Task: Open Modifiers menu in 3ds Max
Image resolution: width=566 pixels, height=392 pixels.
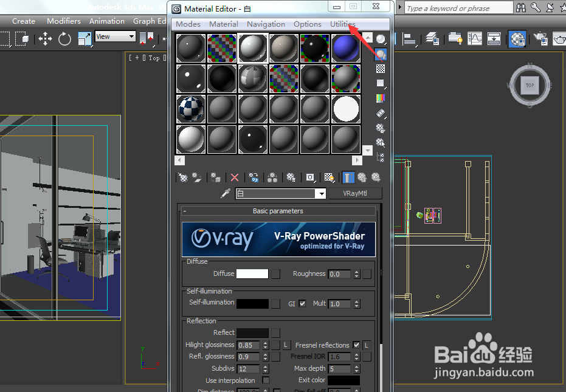Action: (x=64, y=21)
